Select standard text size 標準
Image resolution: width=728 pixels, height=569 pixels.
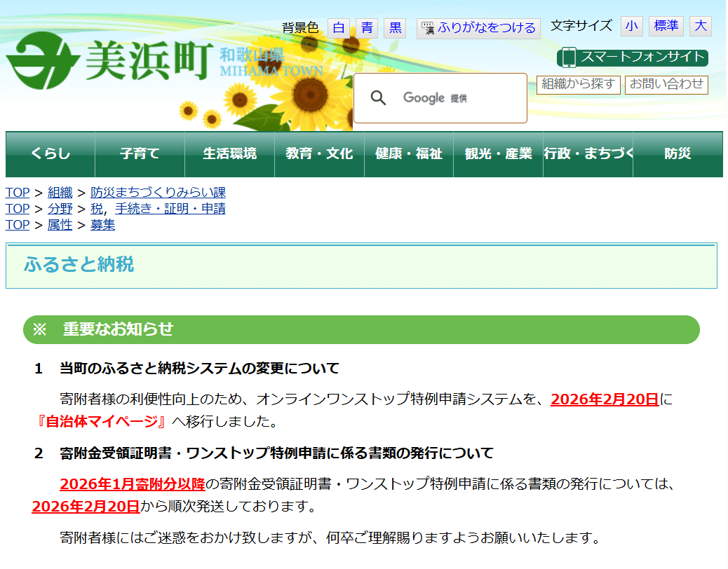click(666, 25)
